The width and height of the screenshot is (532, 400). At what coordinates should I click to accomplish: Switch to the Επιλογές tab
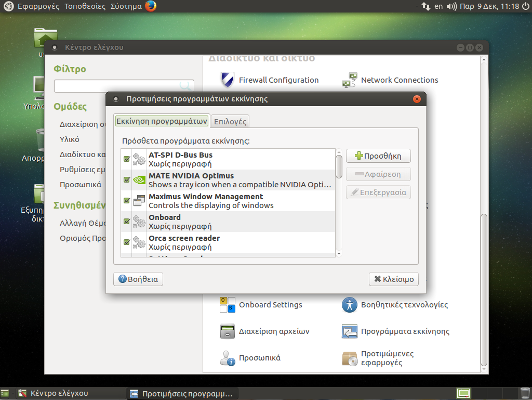[231, 122]
